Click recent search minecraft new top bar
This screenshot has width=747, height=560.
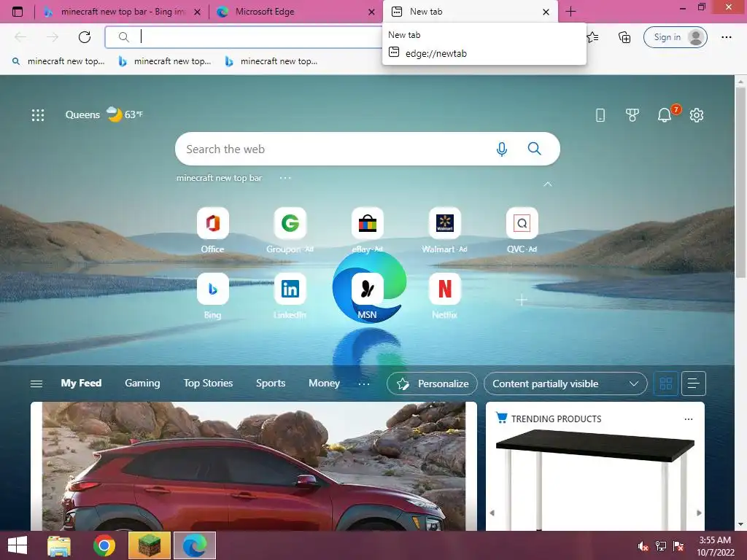[219, 178]
